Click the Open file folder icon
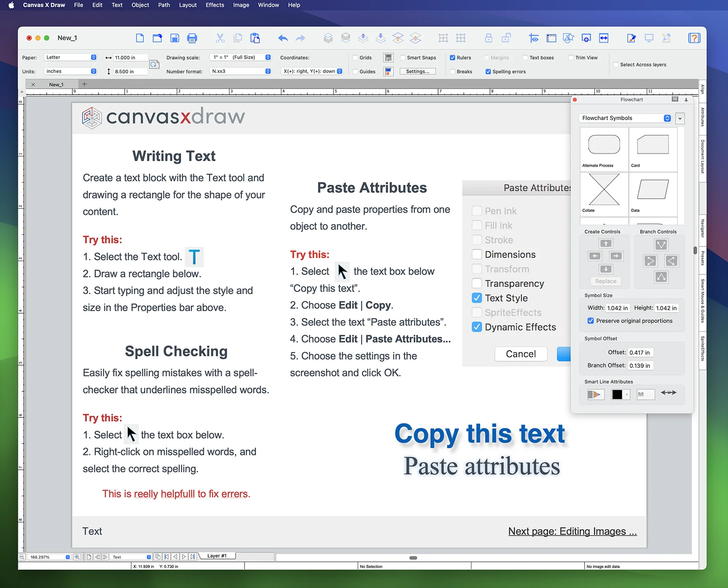Viewport: 728px width, 588px height. point(157,38)
